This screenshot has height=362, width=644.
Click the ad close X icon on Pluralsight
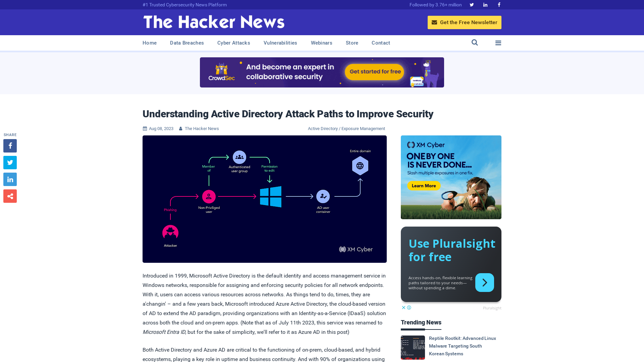coord(404,307)
